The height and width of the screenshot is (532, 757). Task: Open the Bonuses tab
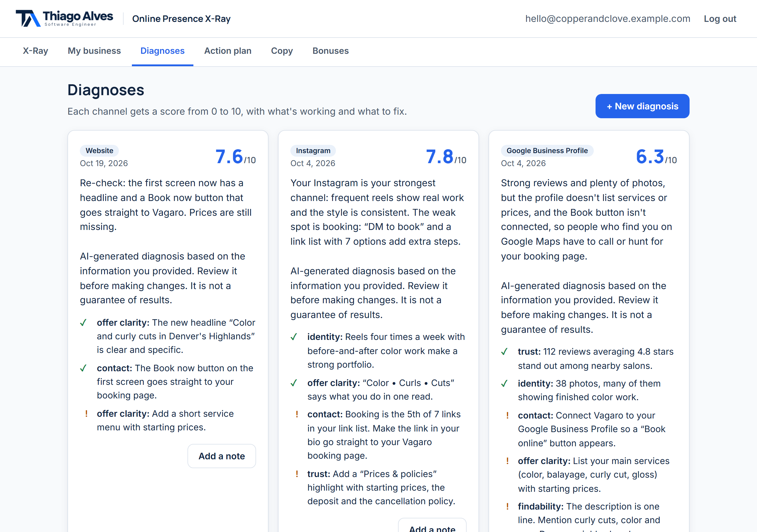click(331, 51)
